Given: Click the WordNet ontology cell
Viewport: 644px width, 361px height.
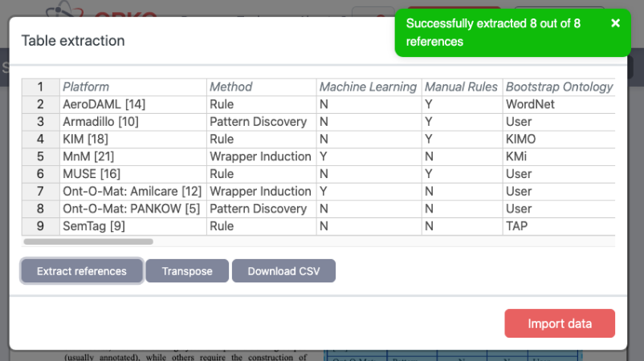Looking at the screenshot, I should [x=558, y=104].
